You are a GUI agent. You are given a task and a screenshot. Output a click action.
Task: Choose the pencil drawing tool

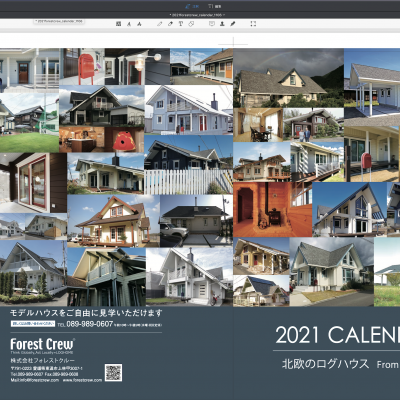coord(160,24)
